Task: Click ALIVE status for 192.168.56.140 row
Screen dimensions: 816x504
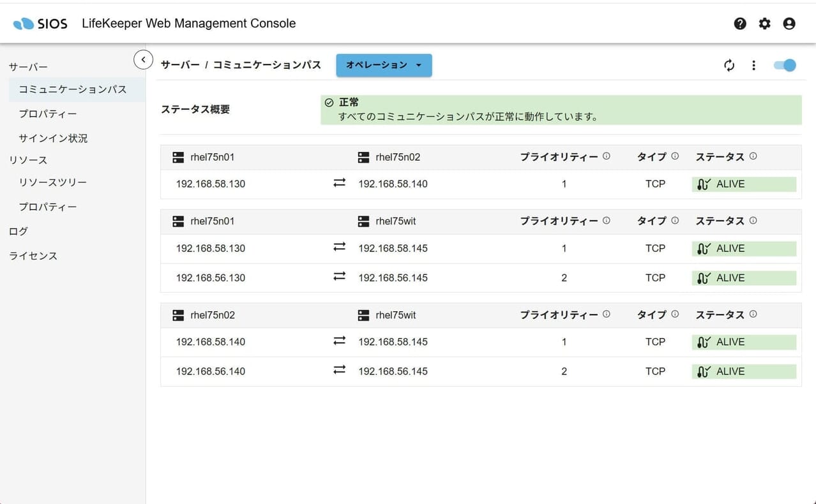Action: coord(744,372)
